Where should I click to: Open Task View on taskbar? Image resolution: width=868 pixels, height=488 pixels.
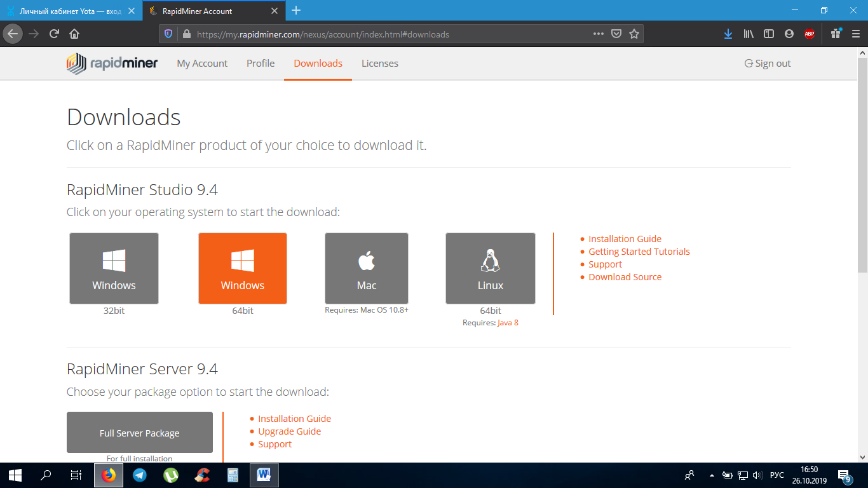tap(76, 475)
